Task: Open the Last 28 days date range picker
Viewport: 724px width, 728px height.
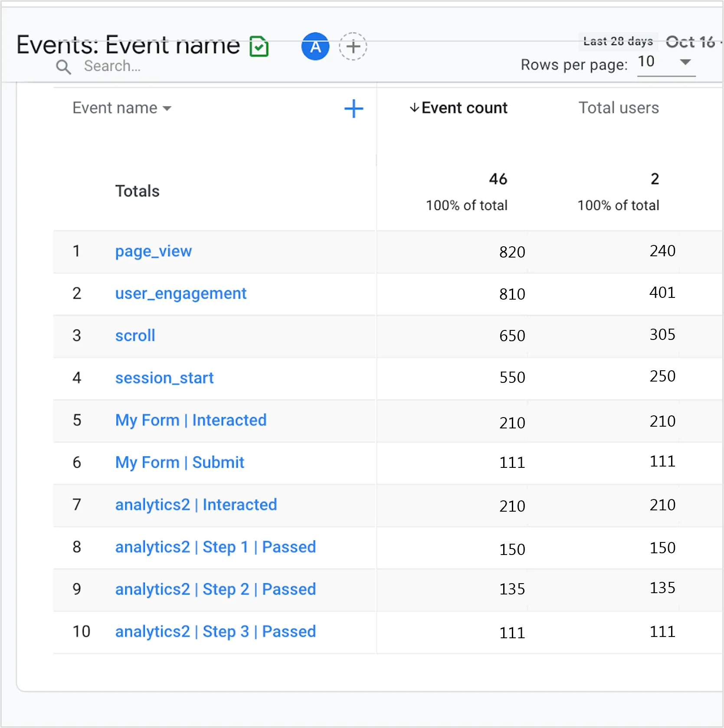Action: [x=618, y=41]
